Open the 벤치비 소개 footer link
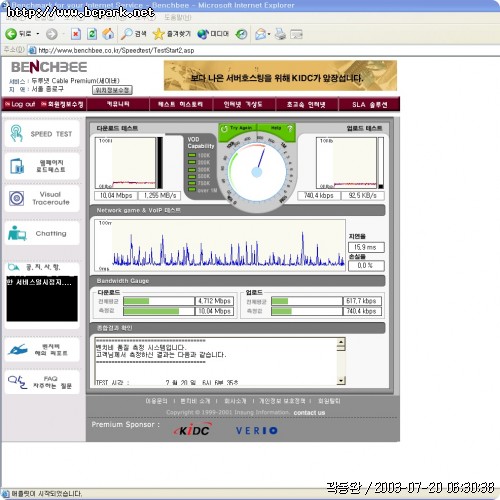Viewport: 500px width, 500px height. pyautogui.click(x=195, y=401)
